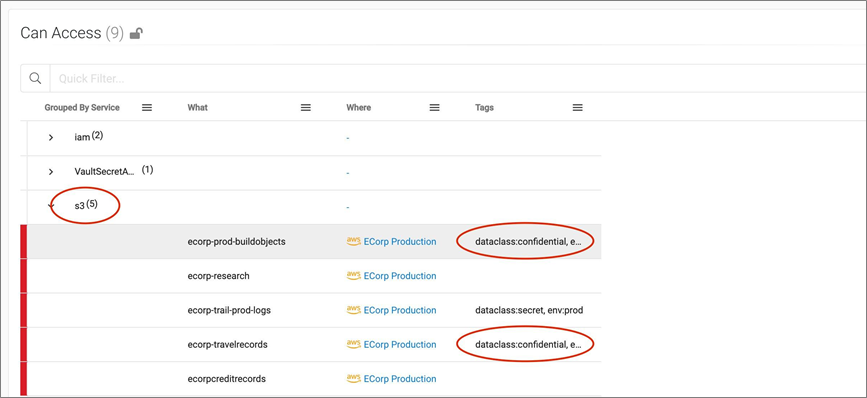Focus the Quick Filter input field
This screenshot has height=398, width=867.
coord(458,78)
